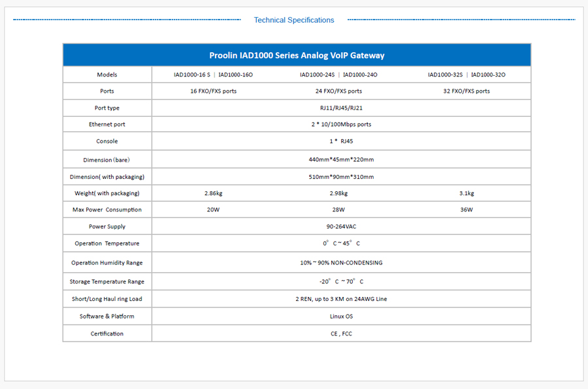The image size is (588, 389).
Task: Click the Operation Humidity Range label
Action: pyautogui.click(x=107, y=262)
